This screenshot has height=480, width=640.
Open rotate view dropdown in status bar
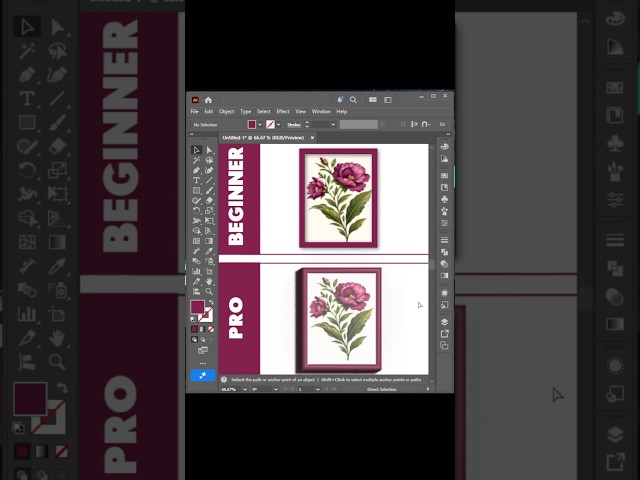pyautogui.click(x=276, y=389)
